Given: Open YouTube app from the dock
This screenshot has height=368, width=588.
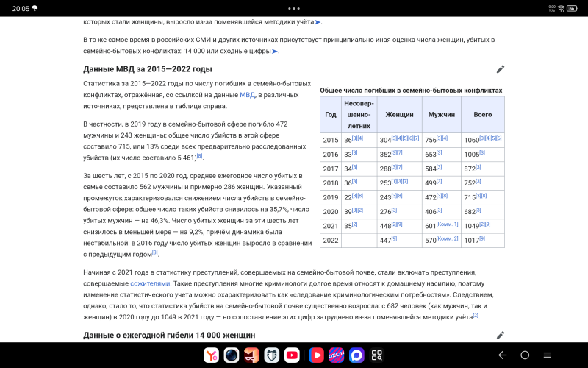Looking at the screenshot, I should 292,355.
